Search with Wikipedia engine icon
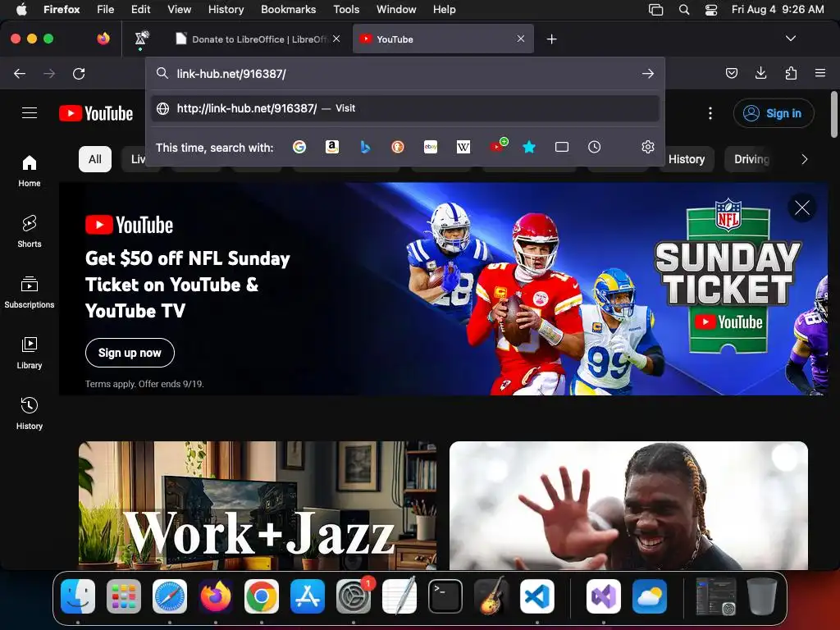 click(463, 147)
